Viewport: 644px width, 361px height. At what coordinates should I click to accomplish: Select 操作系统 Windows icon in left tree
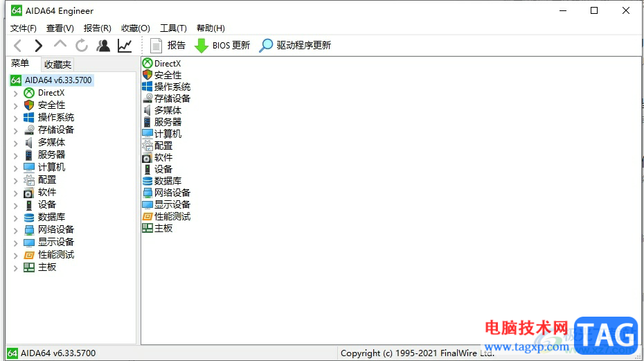pos(29,118)
